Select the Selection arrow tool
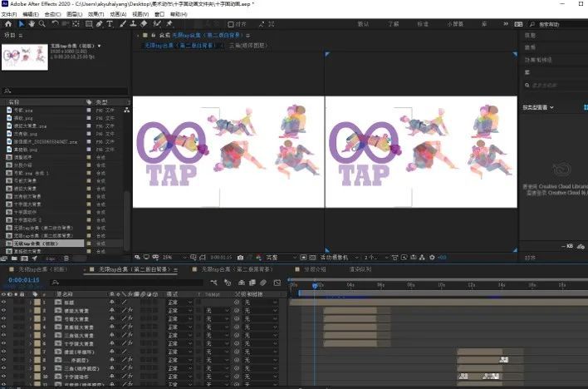The width and height of the screenshot is (588, 389). [22, 24]
